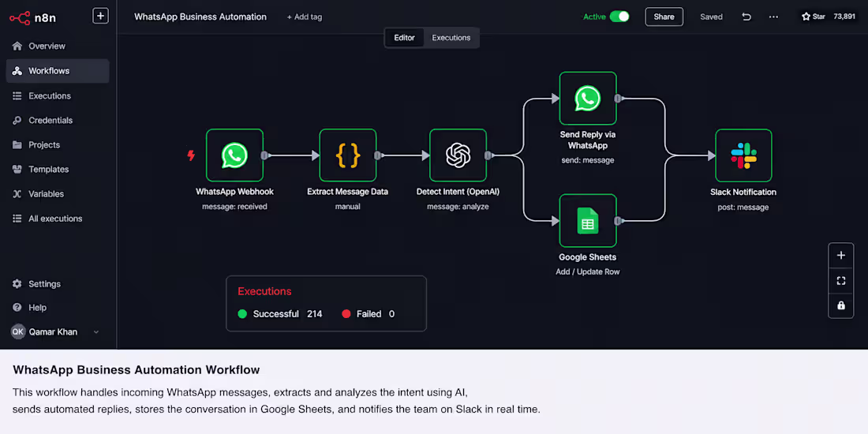Click the Detect Intent output connector

tap(488, 155)
